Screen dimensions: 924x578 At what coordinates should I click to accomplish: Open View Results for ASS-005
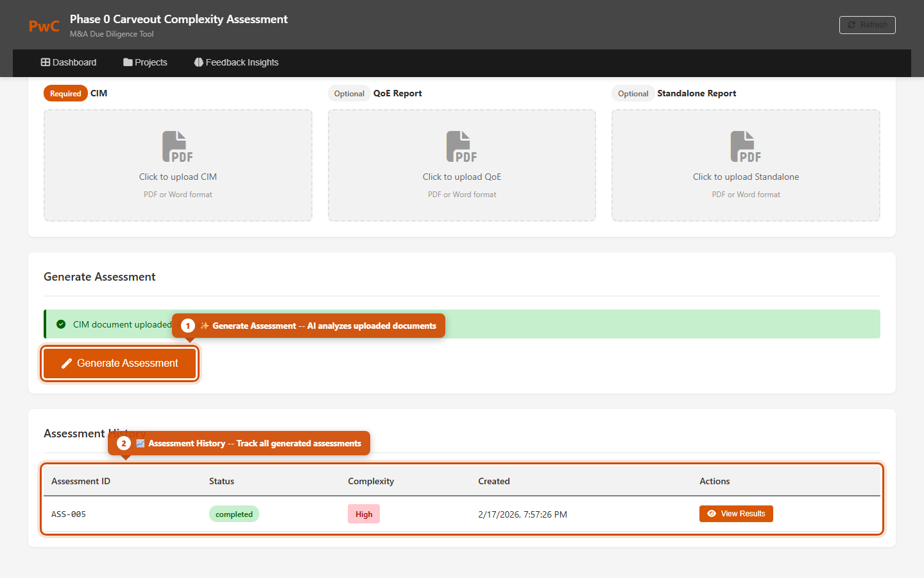pyautogui.click(x=736, y=514)
